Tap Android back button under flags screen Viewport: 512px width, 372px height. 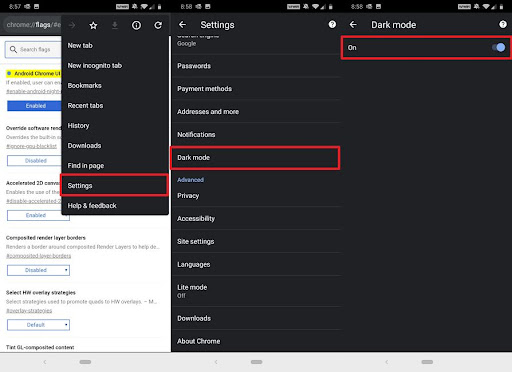[45, 362]
